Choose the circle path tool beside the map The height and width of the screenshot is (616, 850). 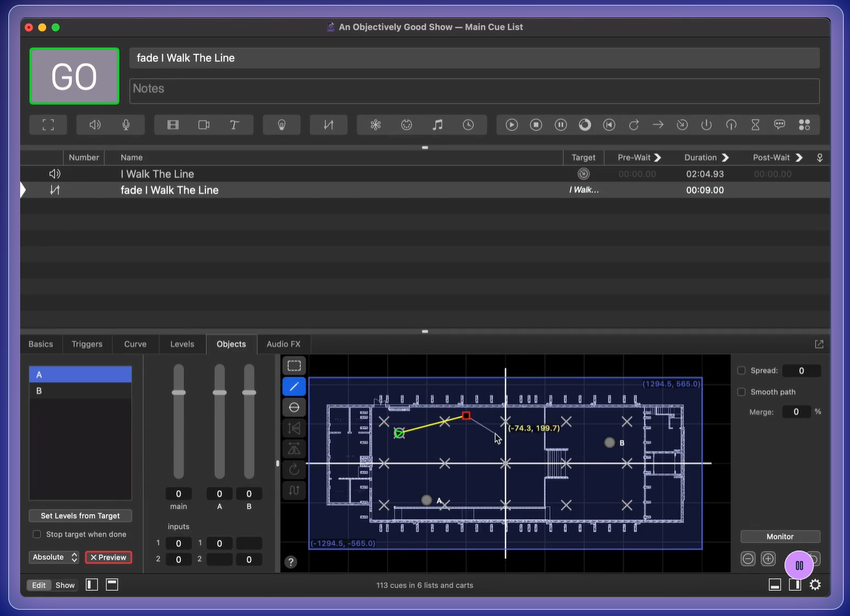click(294, 407)
